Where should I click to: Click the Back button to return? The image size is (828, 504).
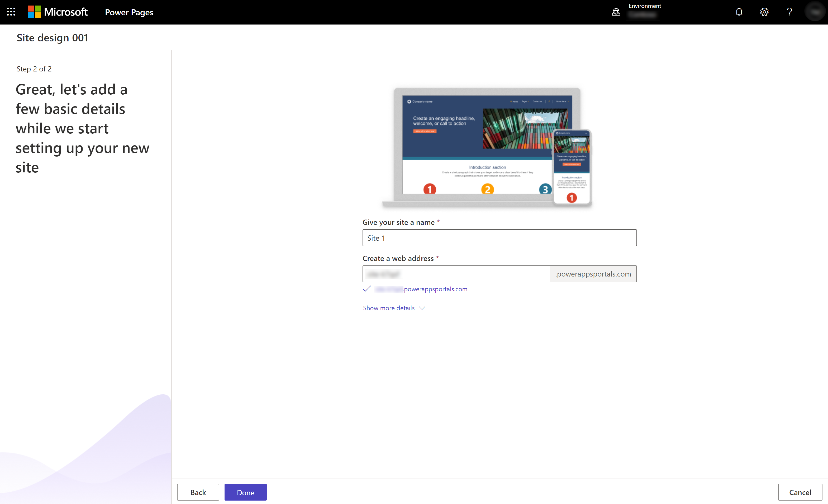pyautogui.click(x=198, y=492)
